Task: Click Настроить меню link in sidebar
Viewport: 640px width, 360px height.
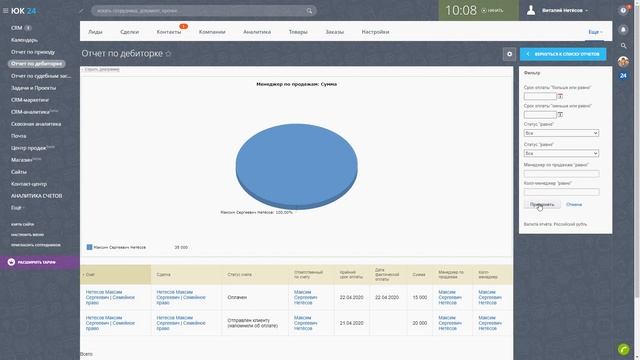Action: (27, 235)
